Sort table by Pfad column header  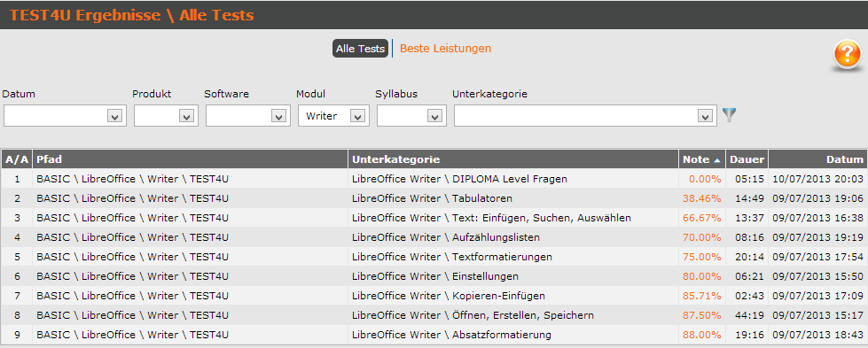190,159
